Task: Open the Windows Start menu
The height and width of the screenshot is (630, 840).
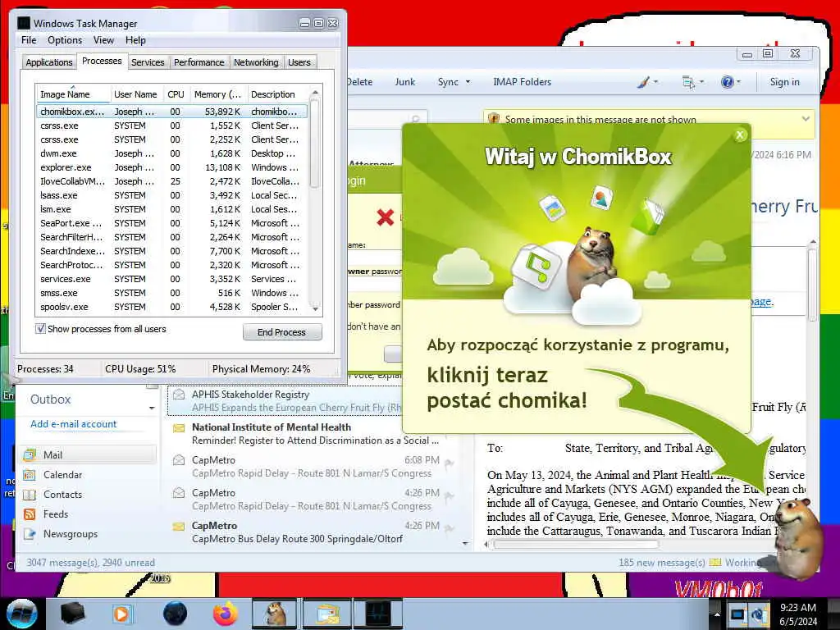Action: point(22,614)
